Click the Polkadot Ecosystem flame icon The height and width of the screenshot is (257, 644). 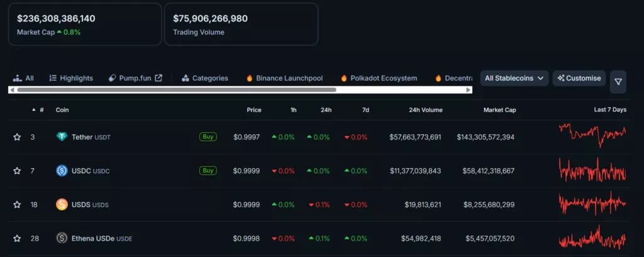pos(344,78)
